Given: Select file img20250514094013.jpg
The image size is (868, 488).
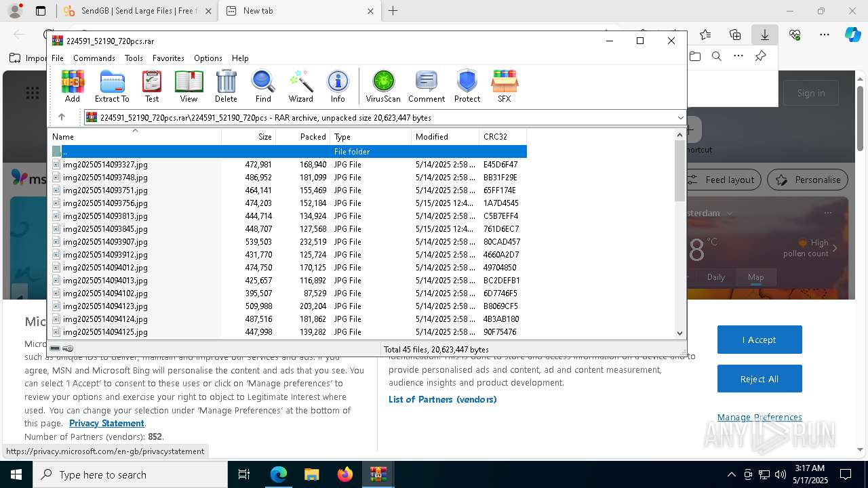Looking at the screenshot, I should click(x=288, y=281).
